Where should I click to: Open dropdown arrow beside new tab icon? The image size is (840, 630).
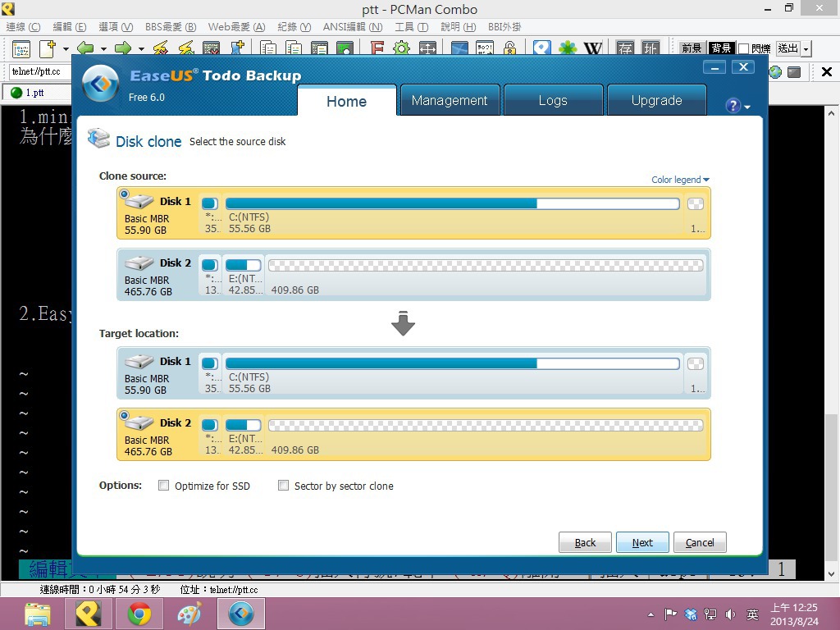point(66,48)
